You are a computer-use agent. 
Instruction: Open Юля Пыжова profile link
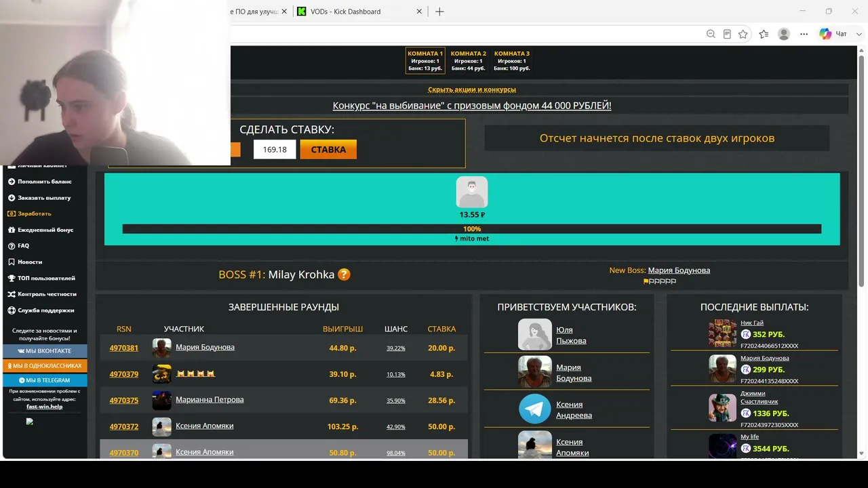[x=571, y=335]
